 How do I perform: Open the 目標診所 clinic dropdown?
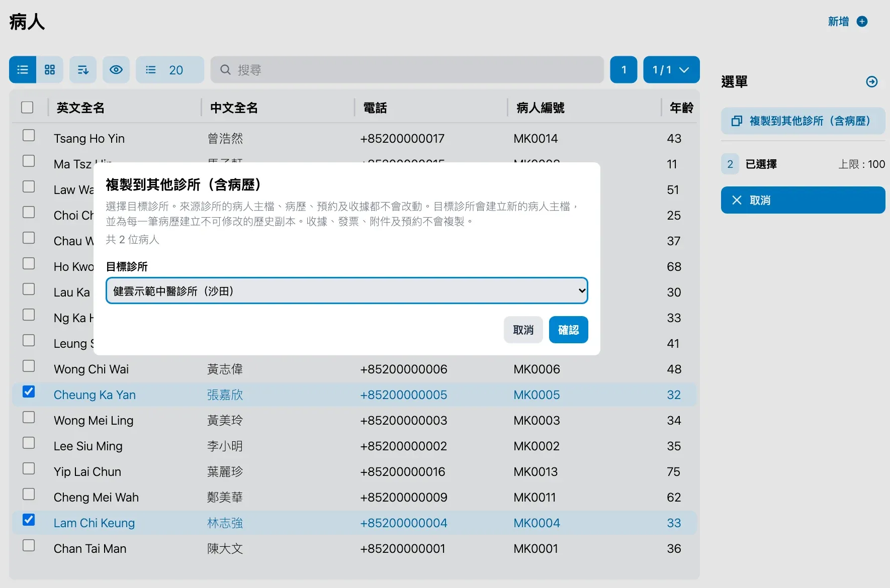[x=347, y=291]
